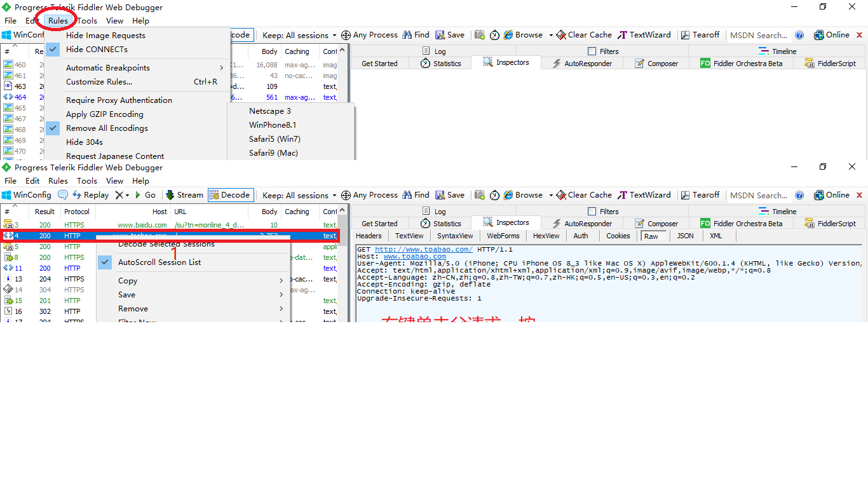Open Keep: All sessions dropdown in upper window

pos(300,36)
